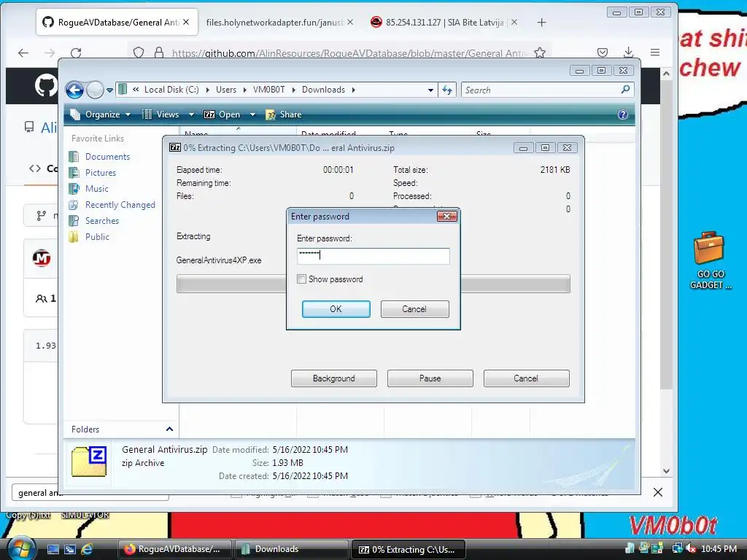747x560 pixels.
Task: Click the Firefox find bar text field
Action: (x=90, y=493)
